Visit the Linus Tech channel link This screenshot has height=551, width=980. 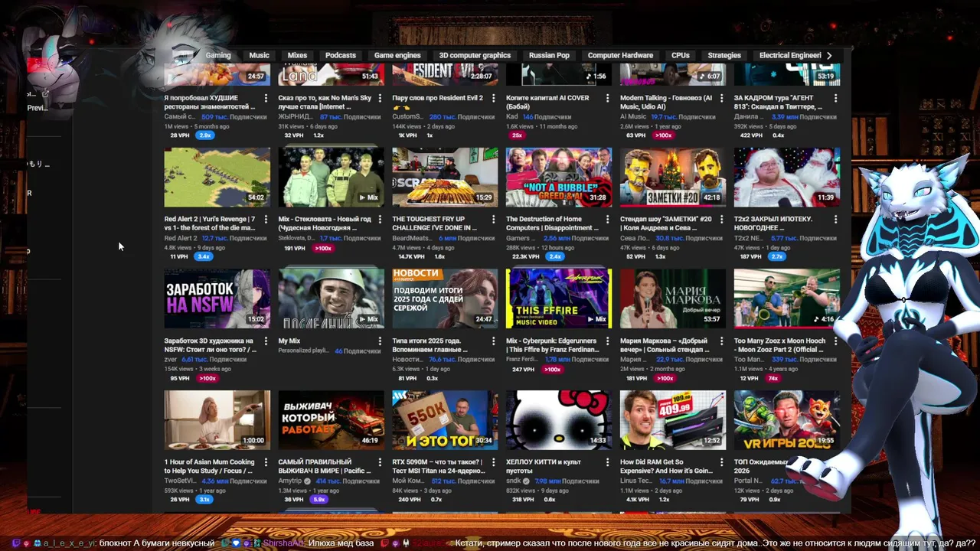[636, 481]
